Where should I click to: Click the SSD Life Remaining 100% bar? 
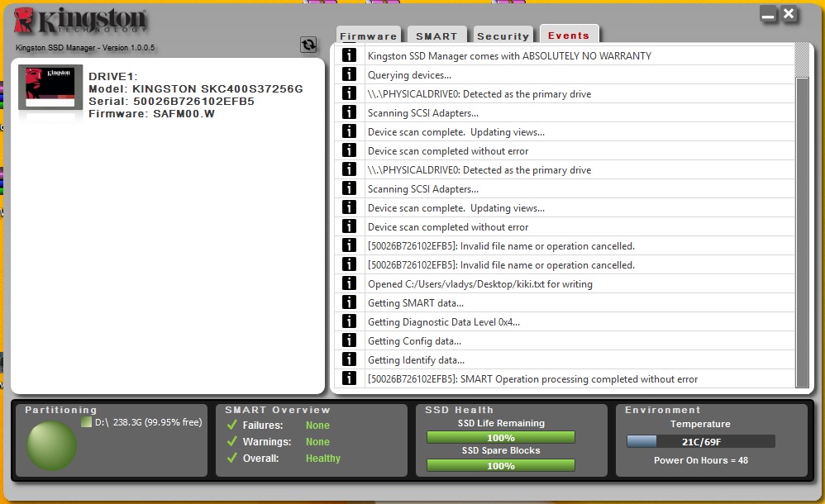click(x=500, y=437)
